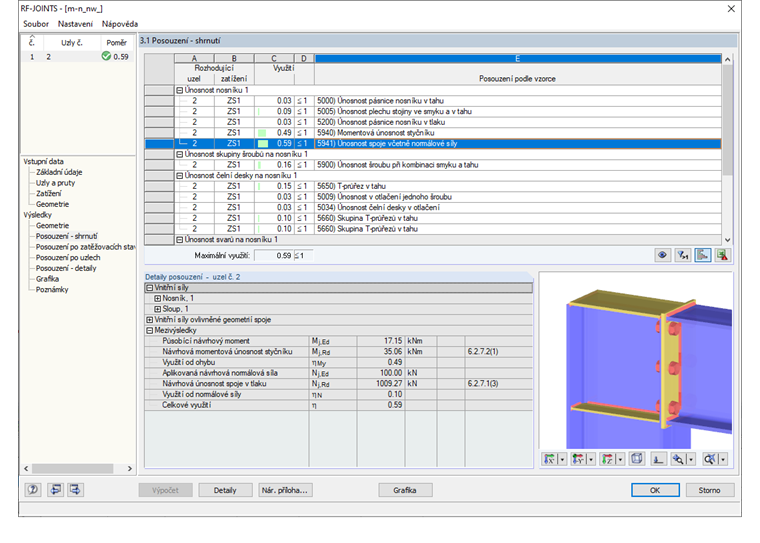Viewport: 760px width, 543px height.
Task: Select Grafika in navigator tree
Action: 48,279
